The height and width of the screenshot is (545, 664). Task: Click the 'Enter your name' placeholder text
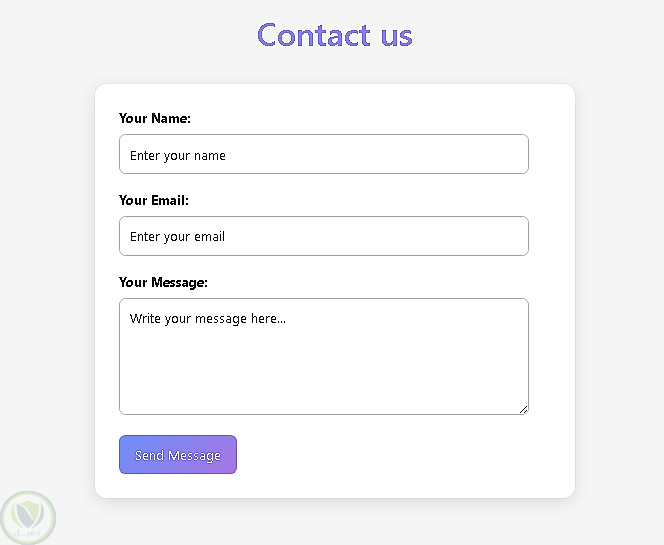(178, 155)
